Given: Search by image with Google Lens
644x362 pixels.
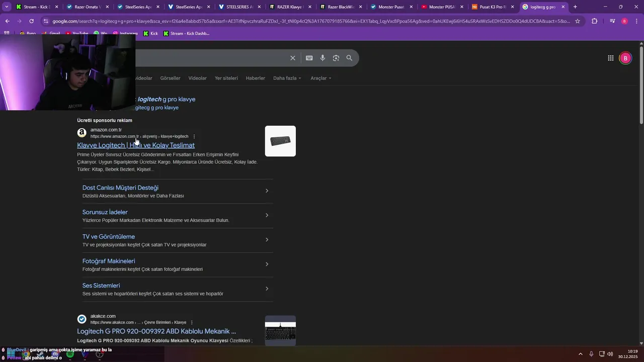Looking at the screenshot, I should click(336, 58).
